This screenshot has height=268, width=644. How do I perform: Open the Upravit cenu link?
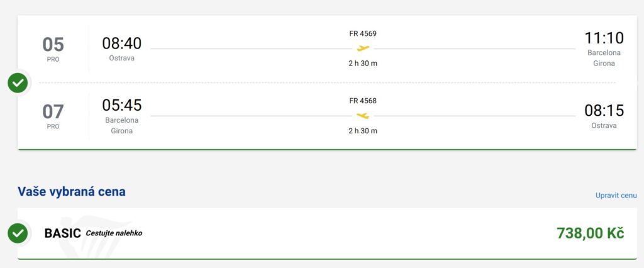point(616,196)
